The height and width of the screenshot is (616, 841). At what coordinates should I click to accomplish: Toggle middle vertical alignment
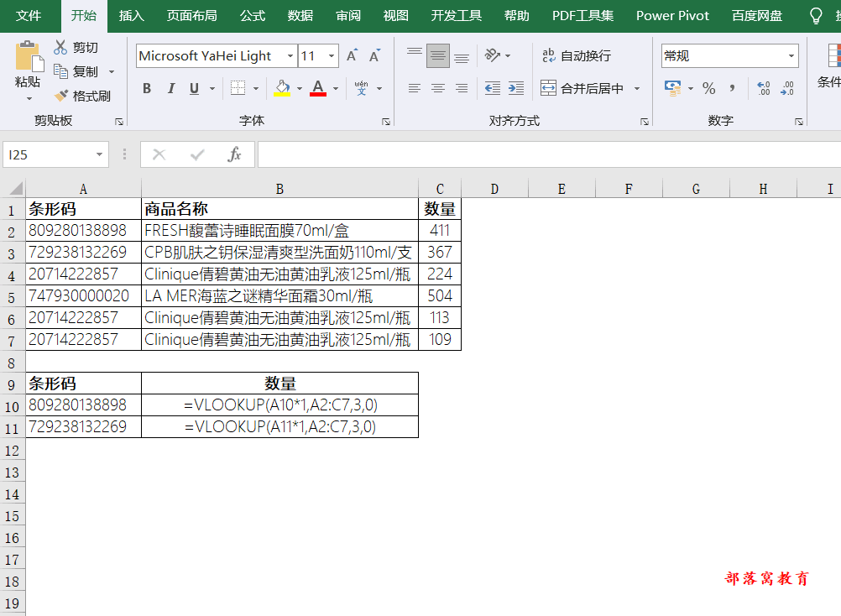(x=437, y=55)
